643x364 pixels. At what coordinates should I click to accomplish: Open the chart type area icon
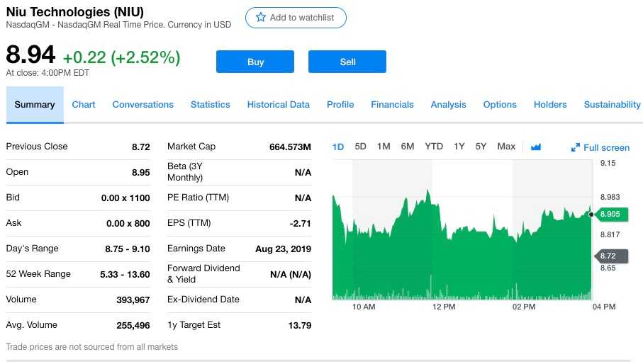coord(535,147)
